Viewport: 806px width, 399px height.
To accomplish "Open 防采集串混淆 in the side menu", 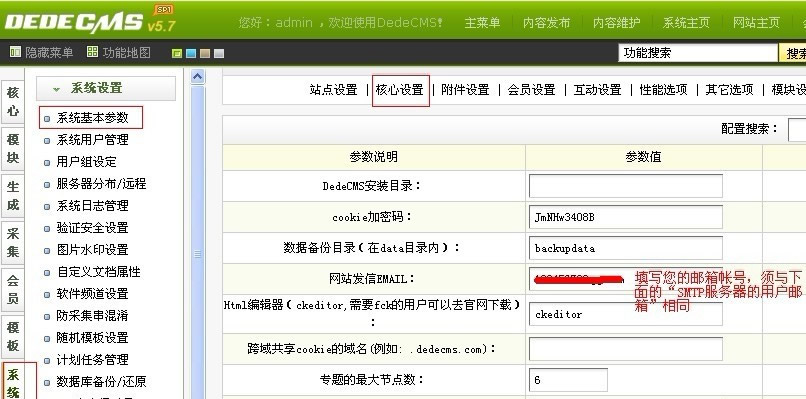I will (92, 316).
